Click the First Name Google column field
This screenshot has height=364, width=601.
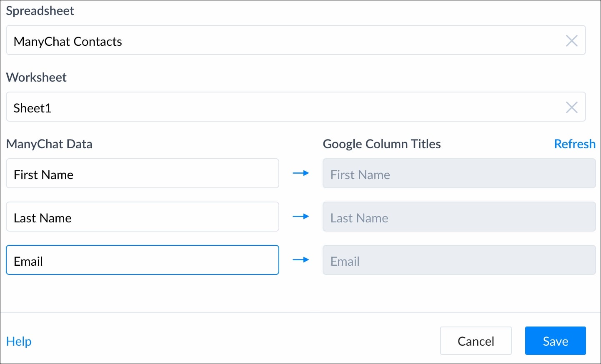coord(459,173)
